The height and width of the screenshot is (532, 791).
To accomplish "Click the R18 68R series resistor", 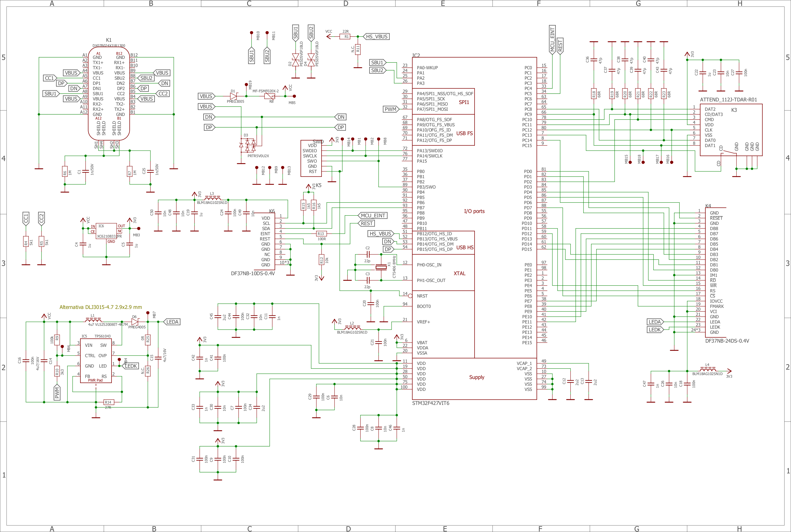I will [594, 94].
